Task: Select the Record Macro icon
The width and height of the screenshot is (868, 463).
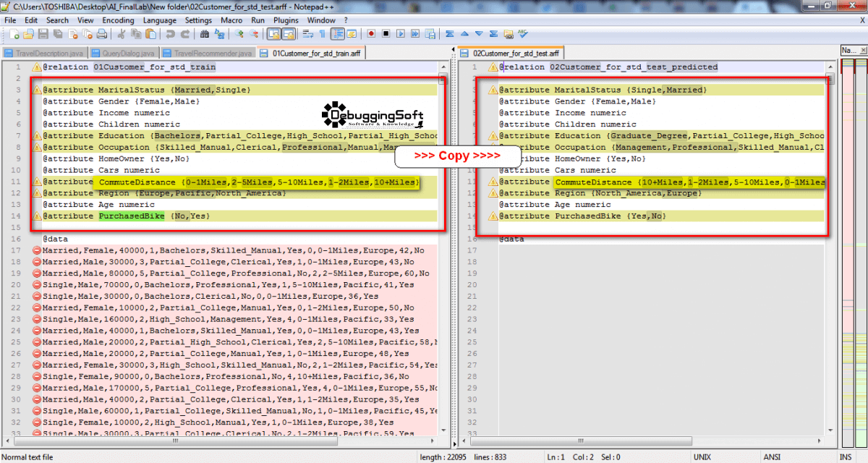Action: point(371,33)
